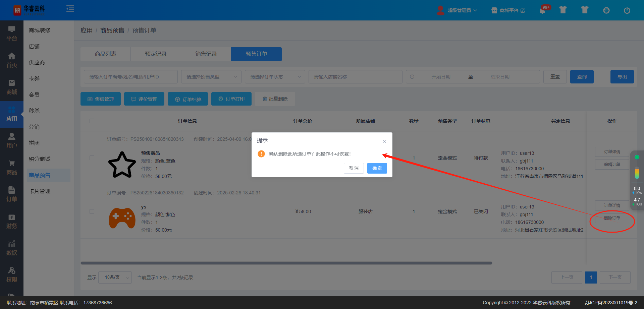Open the notification bell icon
Image resolution: width=644 pixels, height=309 pixels.
[x=542, y=10]
